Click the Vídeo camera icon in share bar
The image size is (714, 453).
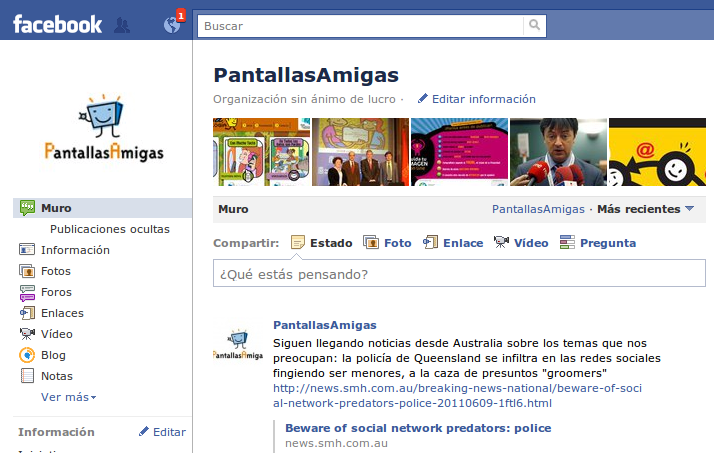pos(501,242)
